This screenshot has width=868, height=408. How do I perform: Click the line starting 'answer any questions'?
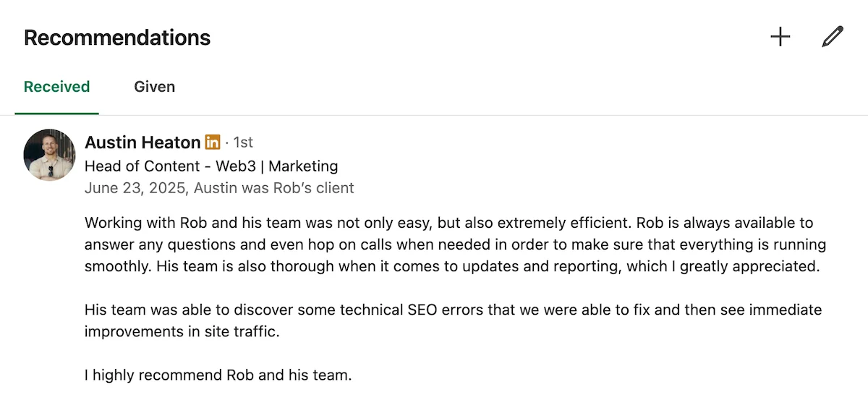click(x=455, y=245)
